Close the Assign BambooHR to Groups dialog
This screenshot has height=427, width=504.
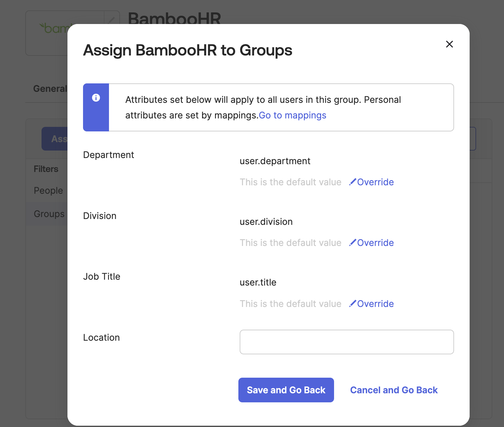click(x=449, y=44)
